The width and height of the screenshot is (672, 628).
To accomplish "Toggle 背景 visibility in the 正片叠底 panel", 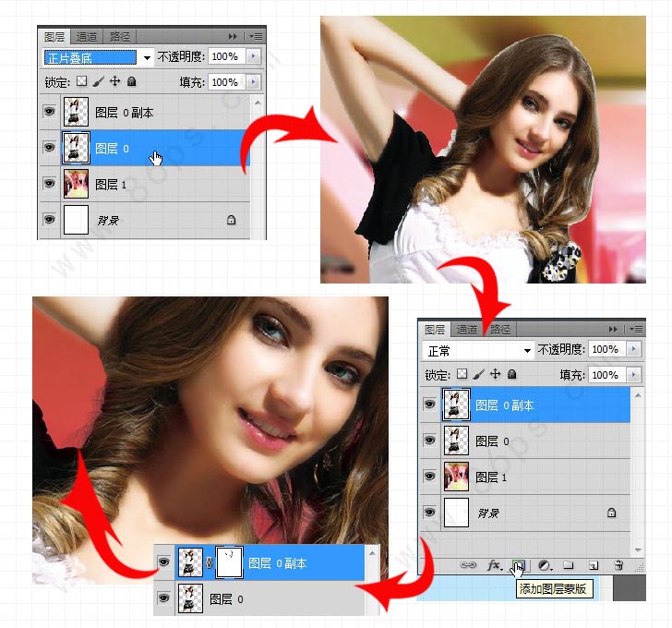I will (49, 220).
